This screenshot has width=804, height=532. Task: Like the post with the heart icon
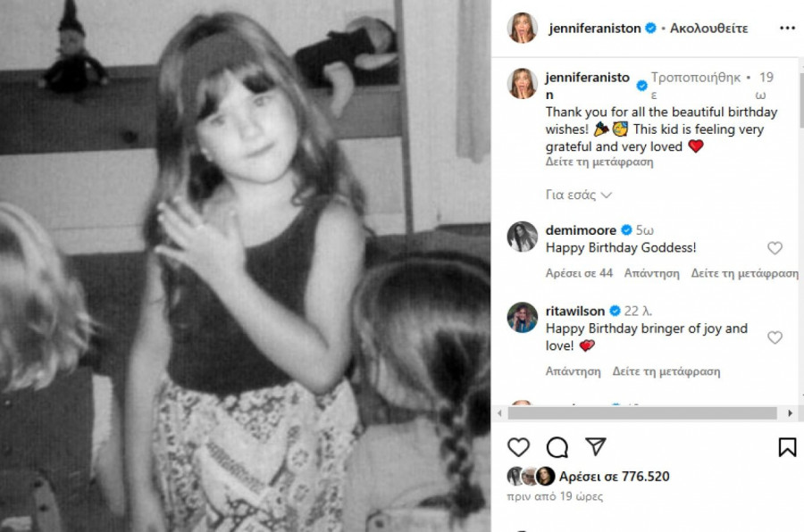click(x=518, y=447)
